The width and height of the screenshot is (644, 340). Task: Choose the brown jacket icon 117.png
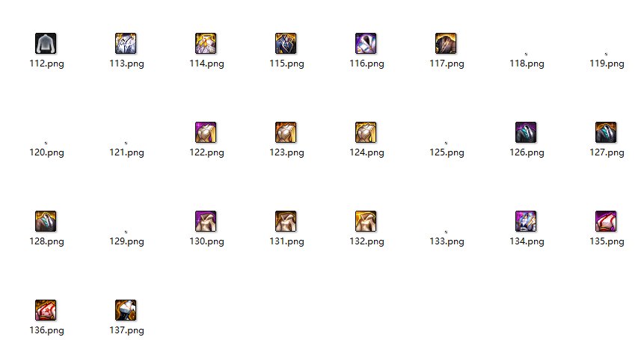(446, 43)
